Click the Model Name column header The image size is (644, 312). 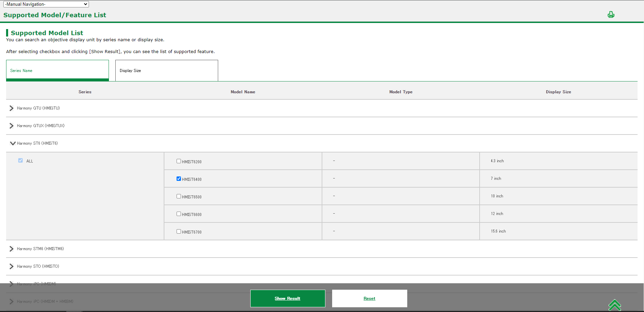pos(243,92)
